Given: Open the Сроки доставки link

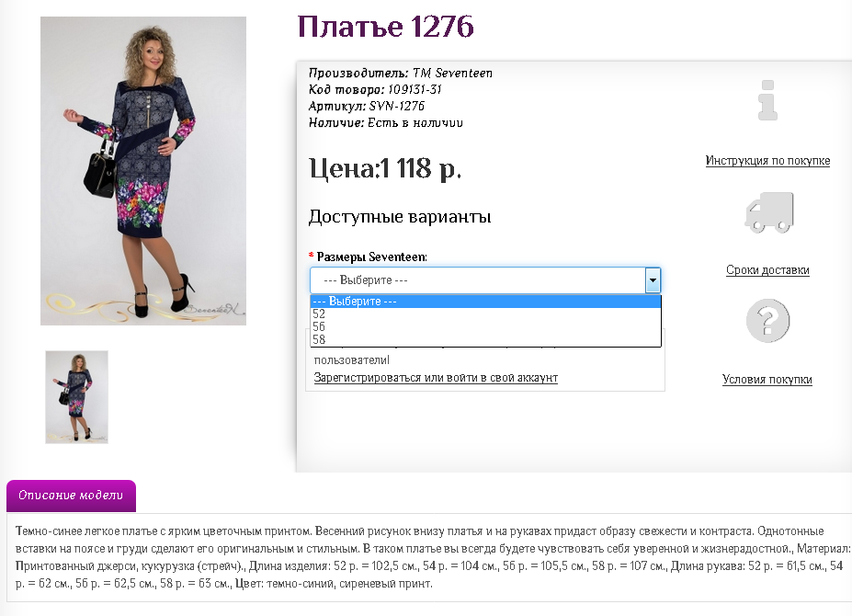Looking at the screenshot, I should (x=767, y=270).
